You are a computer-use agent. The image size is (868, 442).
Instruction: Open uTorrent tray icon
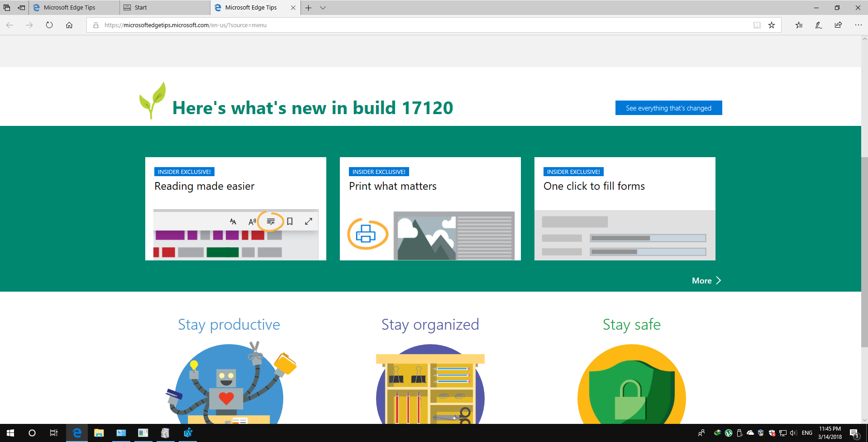click(x=729, y=433)
